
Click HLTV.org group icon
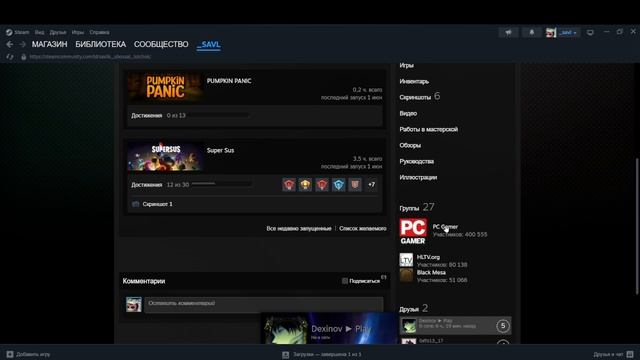(x=406, y=260)
